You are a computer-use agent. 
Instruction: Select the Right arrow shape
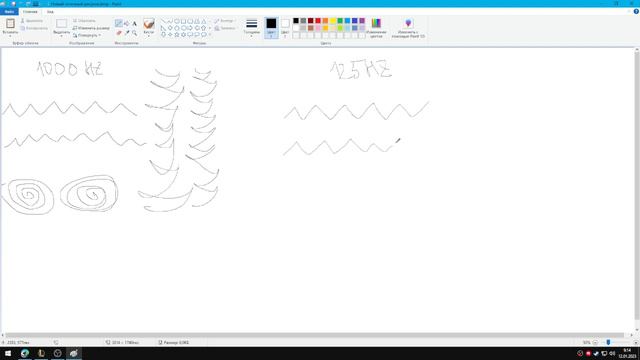click(190, 28)
